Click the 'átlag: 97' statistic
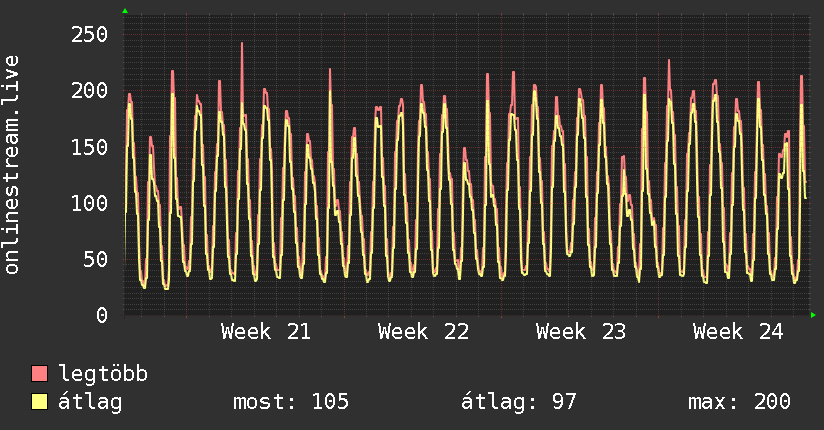This screenshot has width=824, height=430. 518,402
